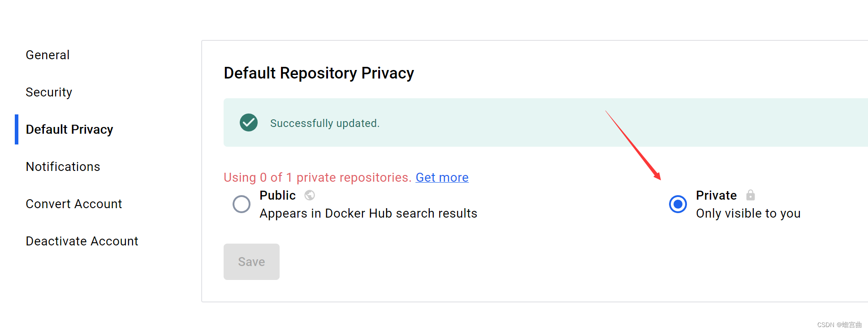Open Convert Account page
The width and height of the screenshot is (868, 332).
point(74,204)
